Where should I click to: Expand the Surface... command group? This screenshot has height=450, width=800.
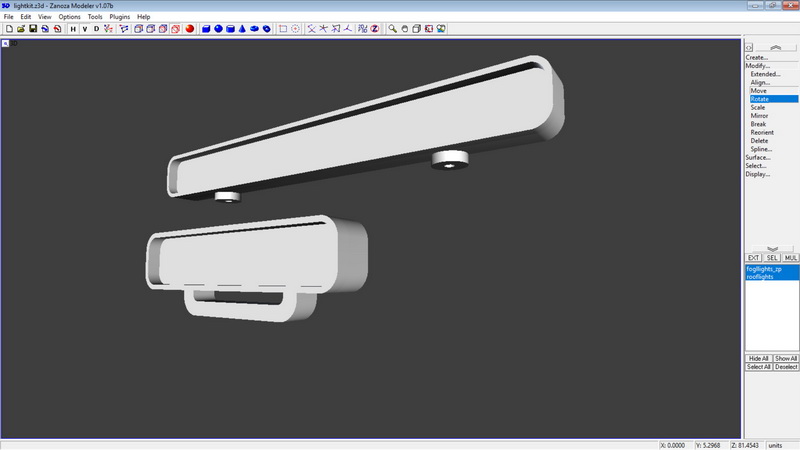758,157
